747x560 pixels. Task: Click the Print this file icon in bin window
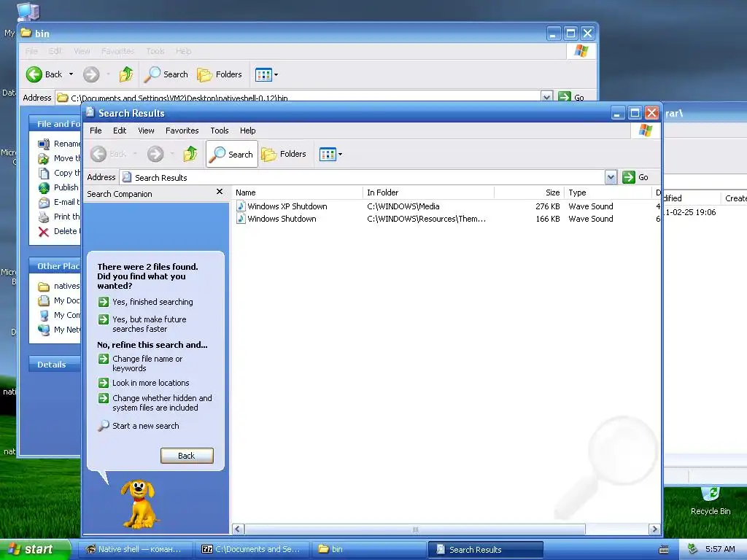click(x=43, y=217)
